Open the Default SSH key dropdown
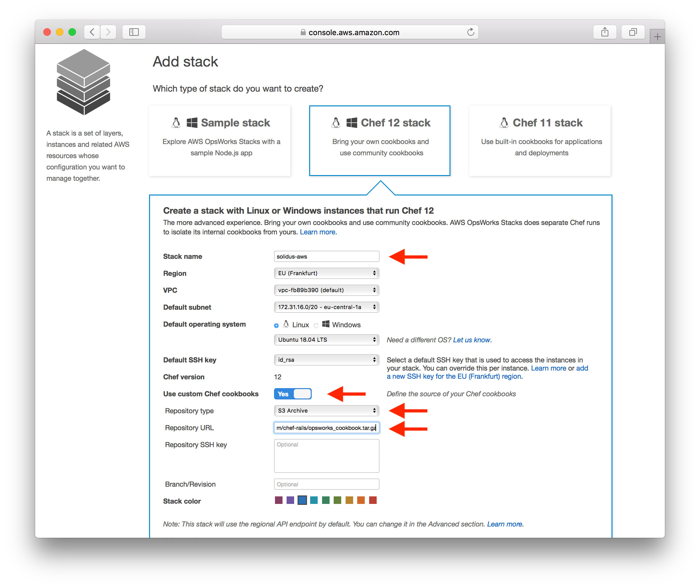This screenshot has width=700, height=588. coord(326,360)
